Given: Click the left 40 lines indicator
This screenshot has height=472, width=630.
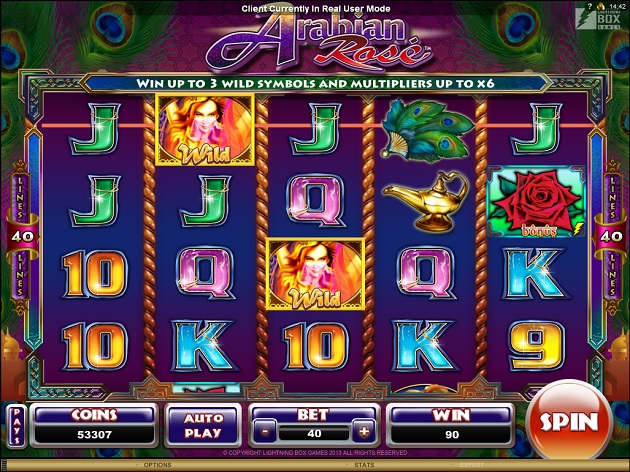Looking at the screenshot, I should click(22, 237).
